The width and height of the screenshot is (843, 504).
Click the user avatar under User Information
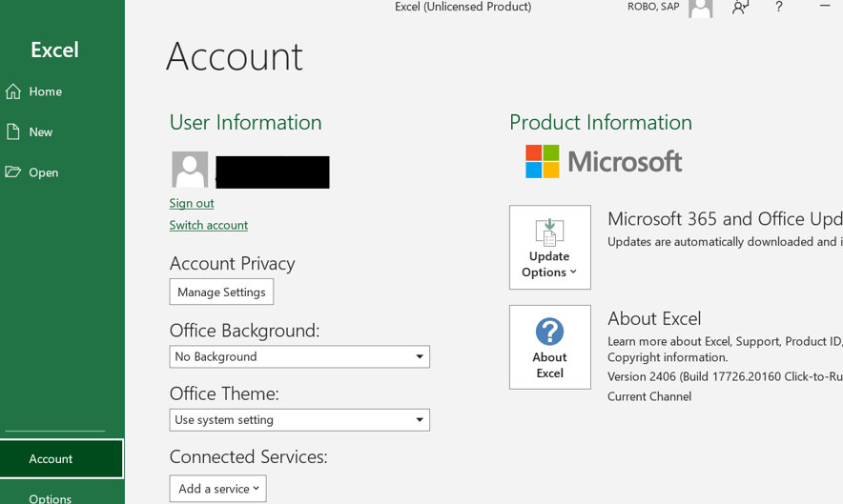(190, 170)
